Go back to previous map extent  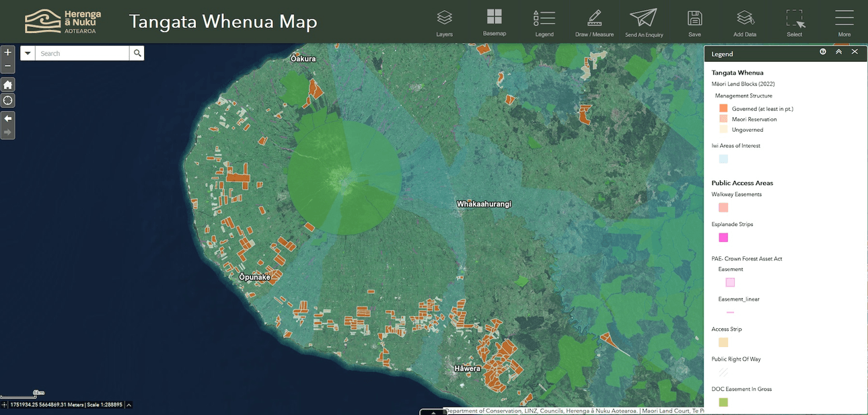coord(7,118)
